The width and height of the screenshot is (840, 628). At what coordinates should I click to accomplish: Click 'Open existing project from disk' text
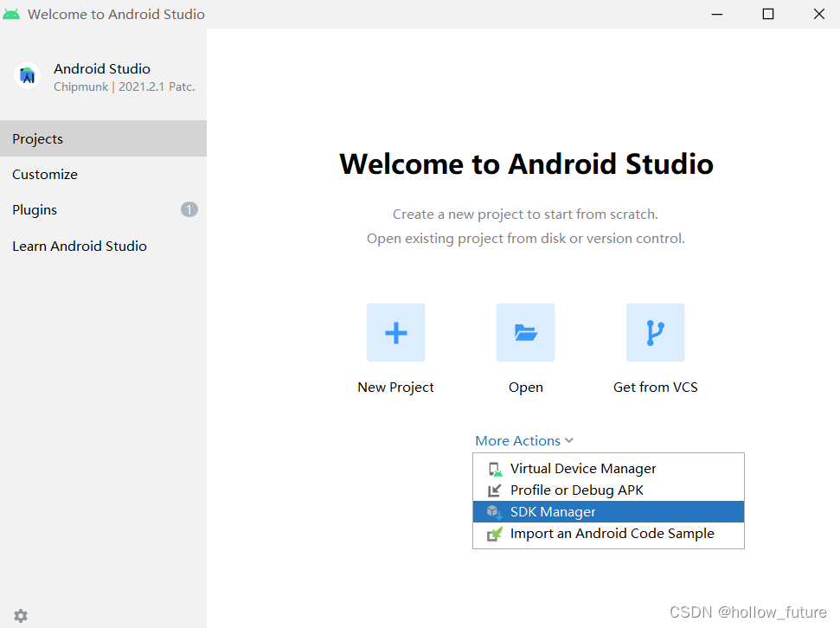(525, 239)
